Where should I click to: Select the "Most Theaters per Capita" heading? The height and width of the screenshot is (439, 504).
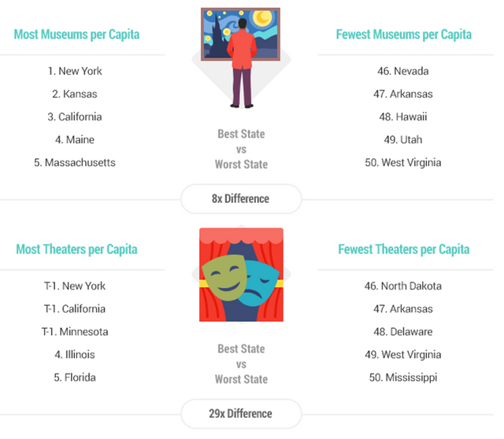[x=77, y=249]
